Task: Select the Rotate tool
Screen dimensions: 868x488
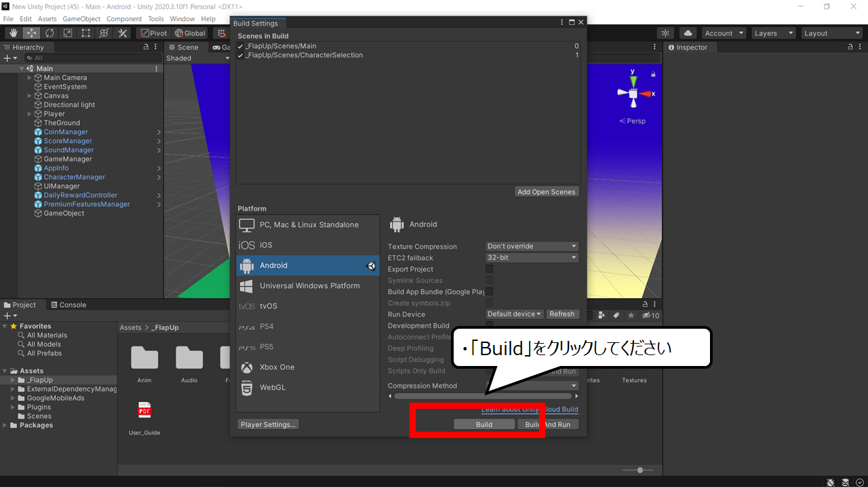Action: tap(50, 33)
